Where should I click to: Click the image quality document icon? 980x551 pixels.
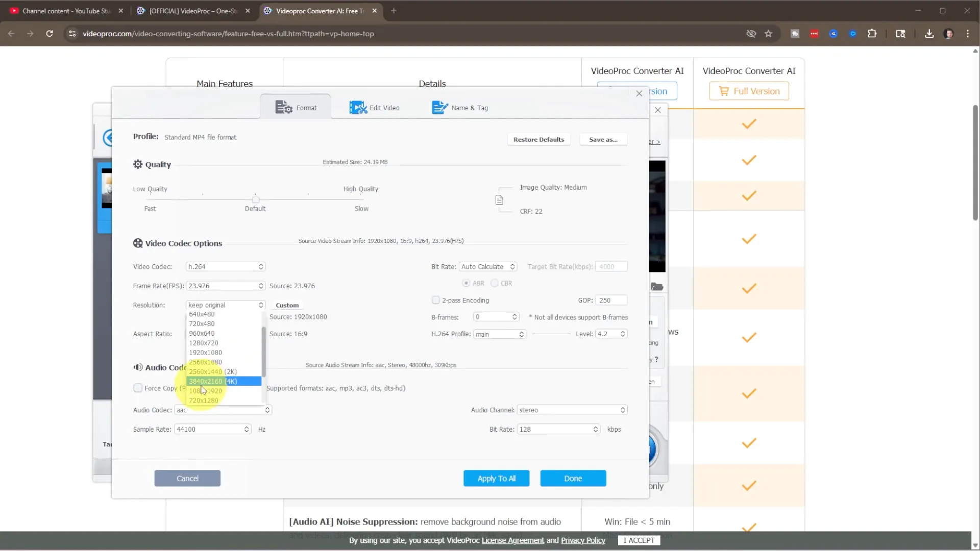point(499,200)
